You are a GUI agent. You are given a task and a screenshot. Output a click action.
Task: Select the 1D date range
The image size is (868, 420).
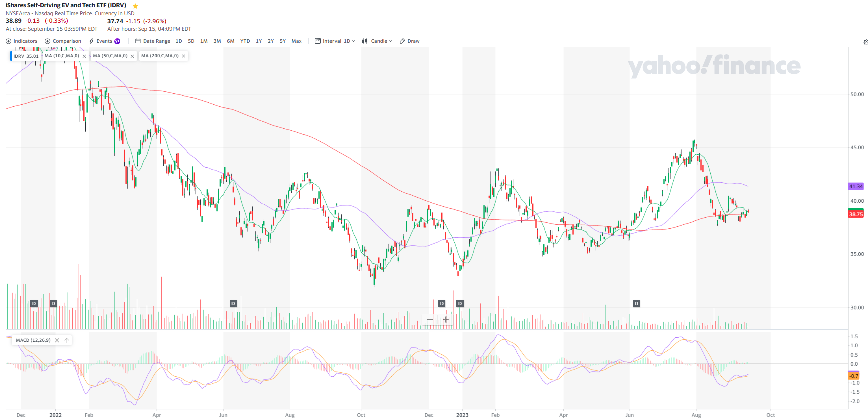coord(179,41)
